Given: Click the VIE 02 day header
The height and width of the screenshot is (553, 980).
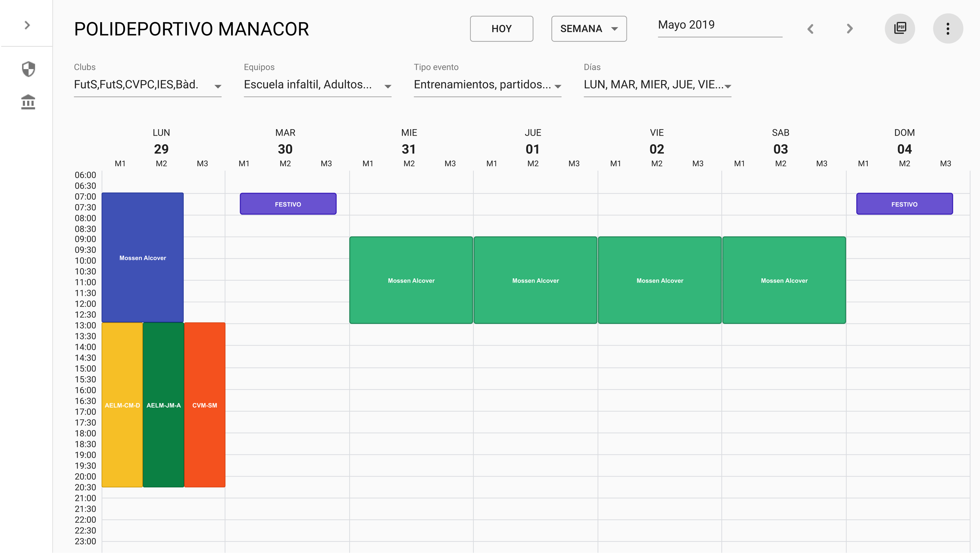Looking at the screenshot, I should click(657, 141).
